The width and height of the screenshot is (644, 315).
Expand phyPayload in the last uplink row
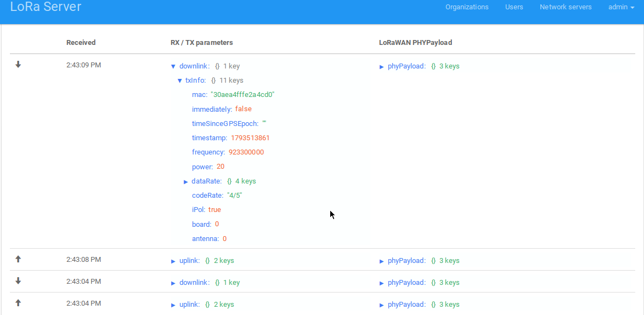(x=382, y=305)
